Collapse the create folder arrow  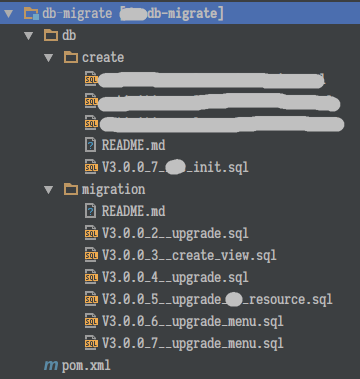tap(49, 58)
